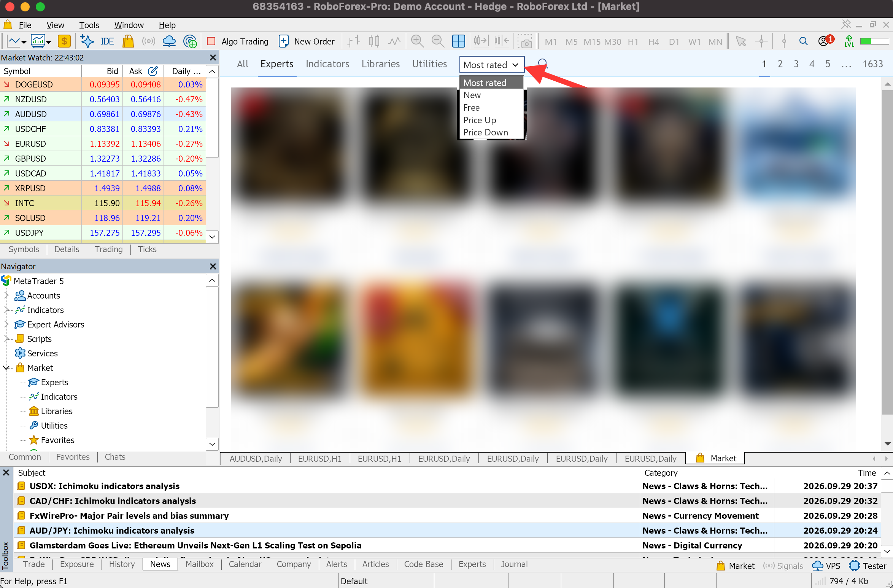Screen dimensions: 893x588
Task: Open the Tester button in status area
Action: tap(868, 566)
